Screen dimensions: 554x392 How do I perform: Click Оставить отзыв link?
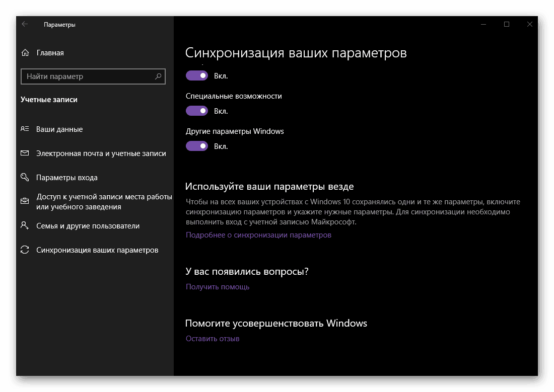point(213,339)
